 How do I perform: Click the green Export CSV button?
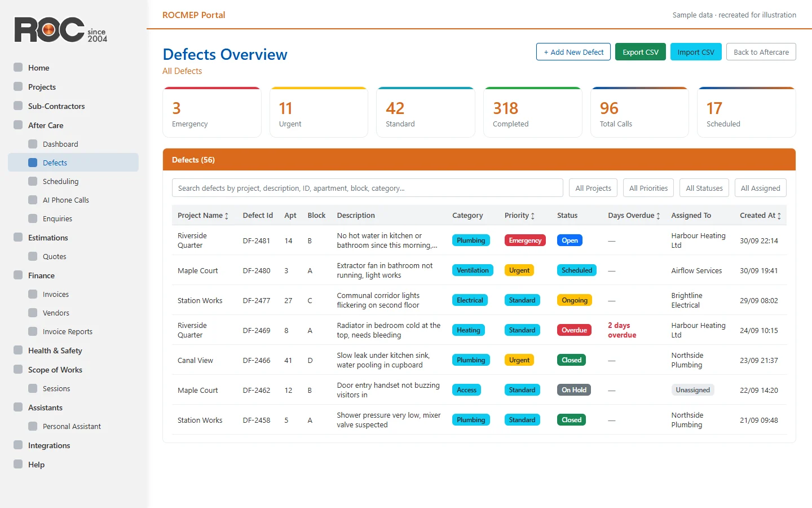(641, 52)
